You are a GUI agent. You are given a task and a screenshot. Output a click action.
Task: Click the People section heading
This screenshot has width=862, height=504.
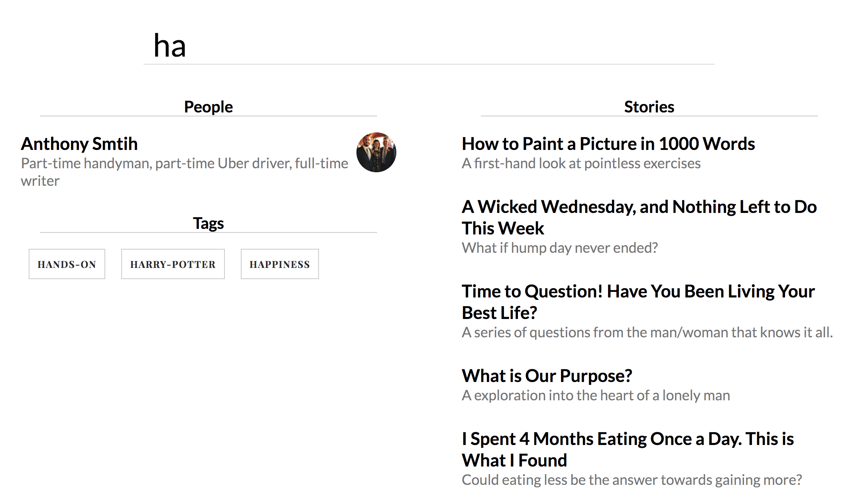[x=208, y=107]
